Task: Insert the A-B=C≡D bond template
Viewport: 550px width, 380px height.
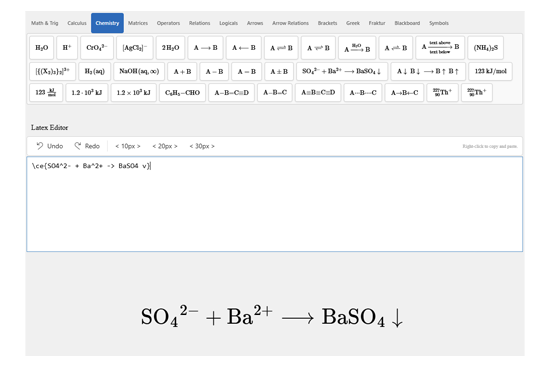Action: 232,93
